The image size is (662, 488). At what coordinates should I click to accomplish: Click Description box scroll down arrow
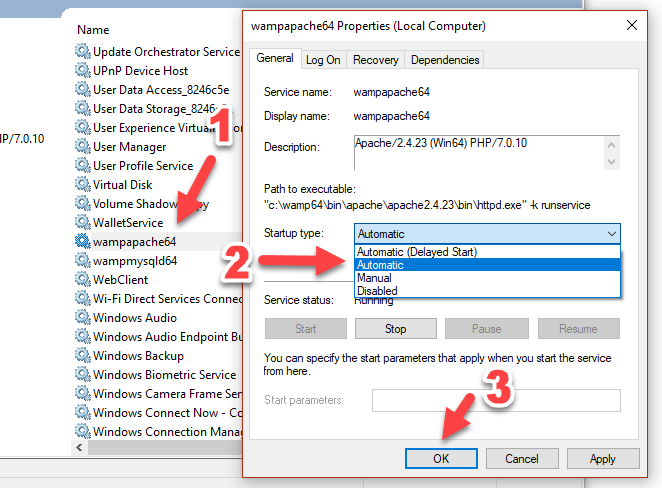pyautogui.click(x=611, y=162)
